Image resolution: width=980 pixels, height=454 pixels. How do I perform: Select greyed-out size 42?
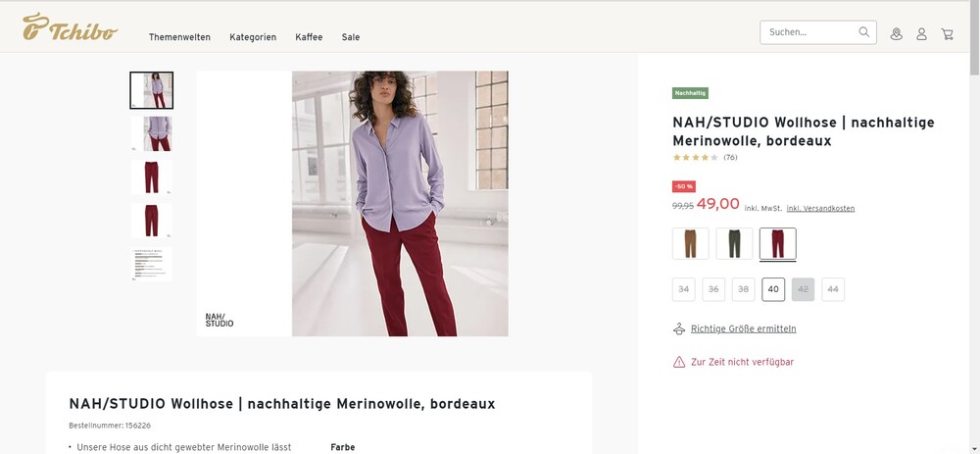click(804, 289)
